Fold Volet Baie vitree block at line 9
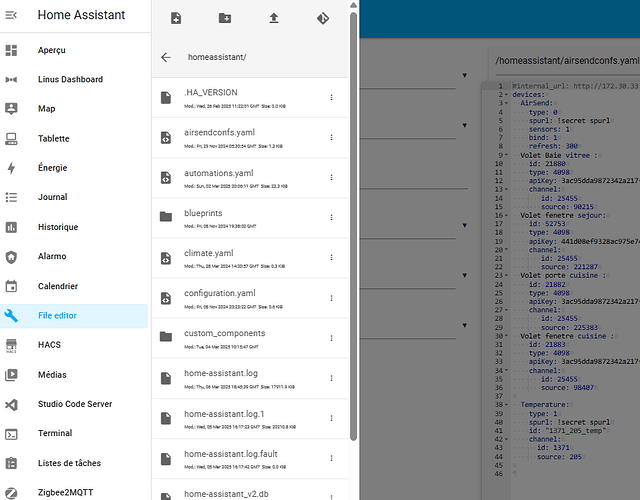The width and height of the screenshot is (640, 500). (x=507, y=155)
